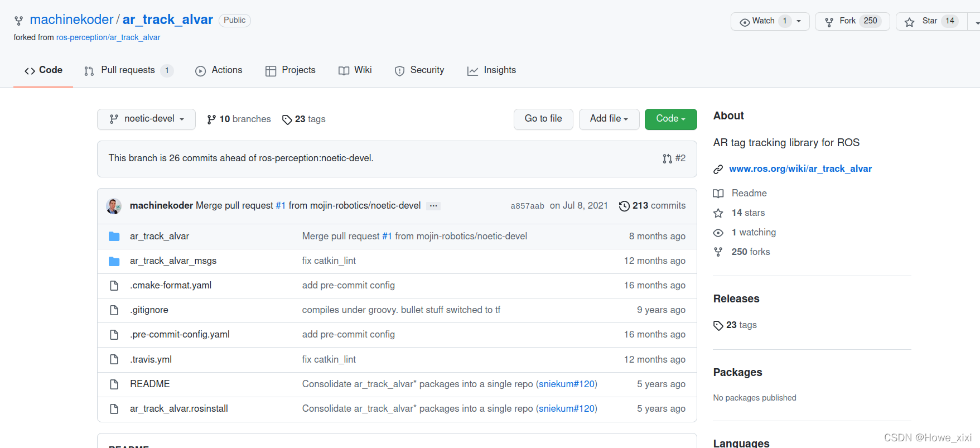Open the Add file dropdown
The height and width of the screenshot is (448, 980).
(x=609, y=119)
